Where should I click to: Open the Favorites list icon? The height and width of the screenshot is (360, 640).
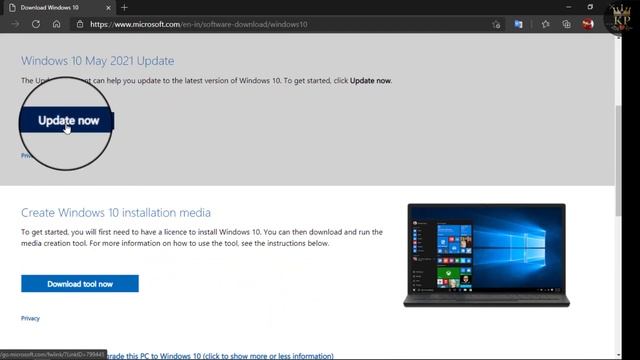pyautogui.click(x=545, y=24)
